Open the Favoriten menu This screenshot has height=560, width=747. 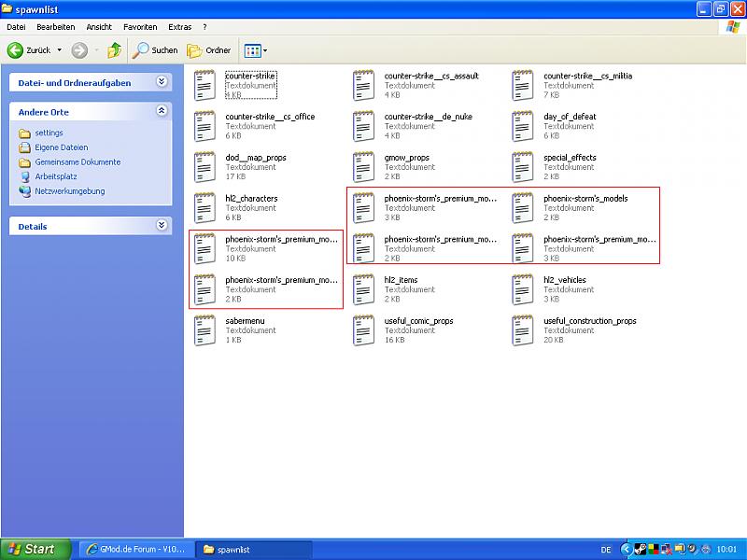(140, 27)
